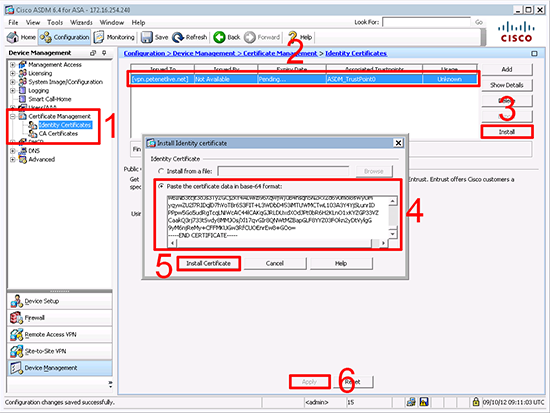Follow the Device Management breadcrumb link
This screenshot has width=550, height=413.
tap(204, 53)
